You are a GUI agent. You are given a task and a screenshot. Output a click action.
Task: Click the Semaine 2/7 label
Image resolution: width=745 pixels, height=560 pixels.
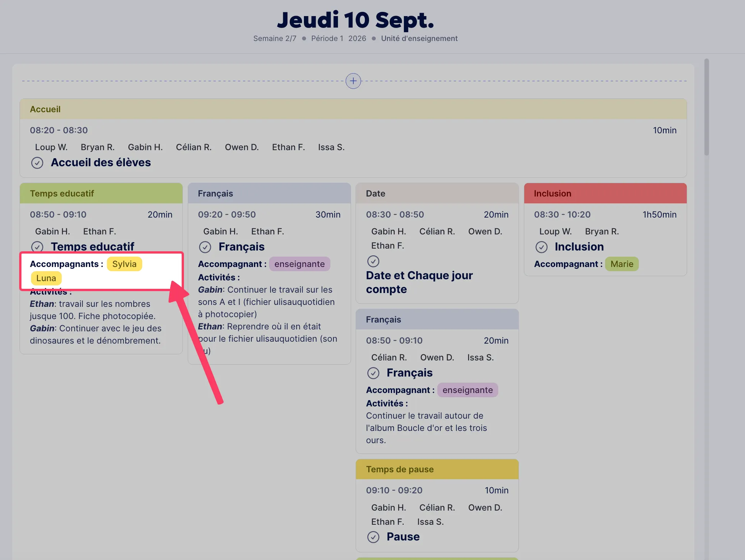coord(275,38)
